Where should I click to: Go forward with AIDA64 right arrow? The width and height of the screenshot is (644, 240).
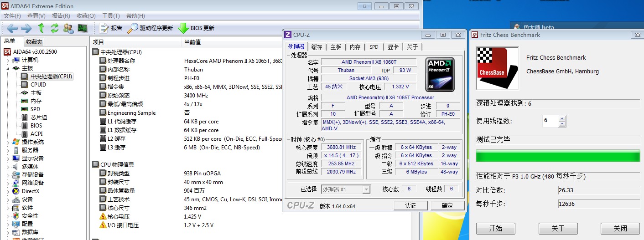pyautogui.click(x=26, y=28)
